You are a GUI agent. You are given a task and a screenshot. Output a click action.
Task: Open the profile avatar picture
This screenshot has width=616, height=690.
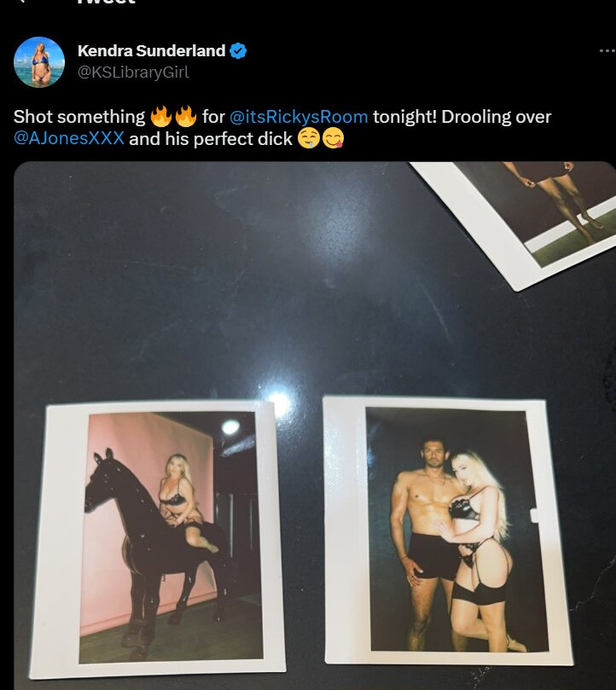(x=39, y=62)
